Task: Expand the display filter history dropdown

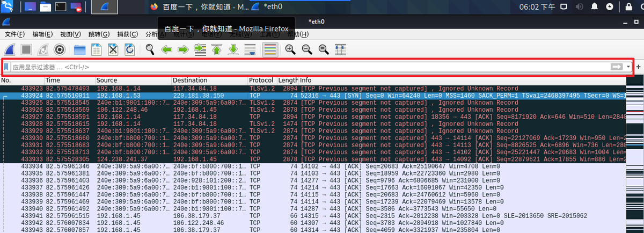Action: pyautogui.click(x=628, y=67)
